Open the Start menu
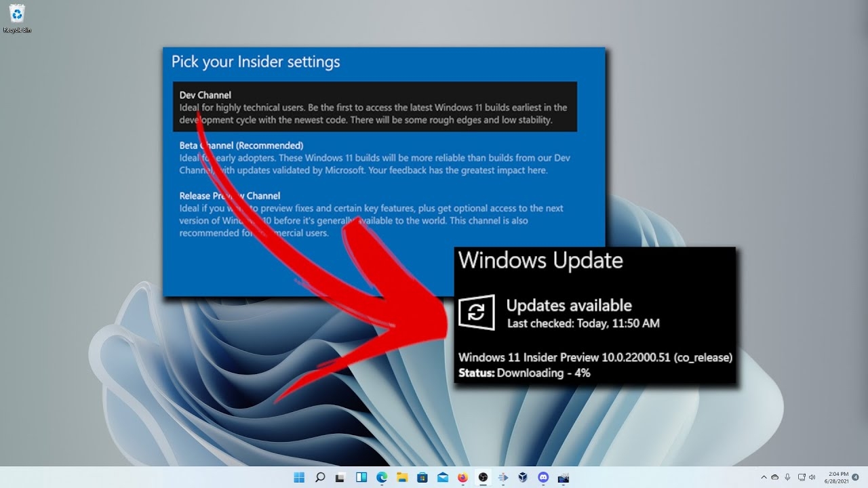Viewport: 868px width, 488px height. (298, 476)
